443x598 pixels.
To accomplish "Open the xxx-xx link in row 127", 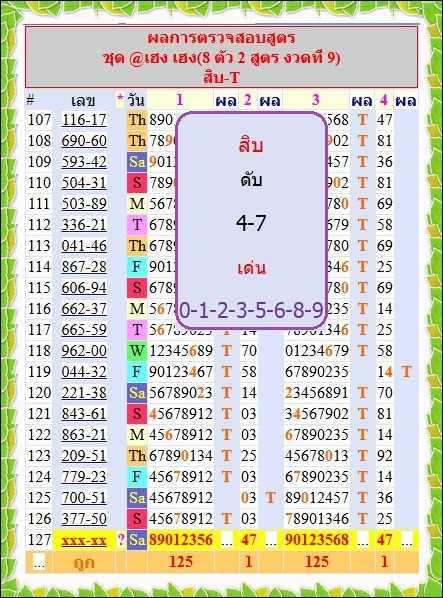I will (84, 540).
